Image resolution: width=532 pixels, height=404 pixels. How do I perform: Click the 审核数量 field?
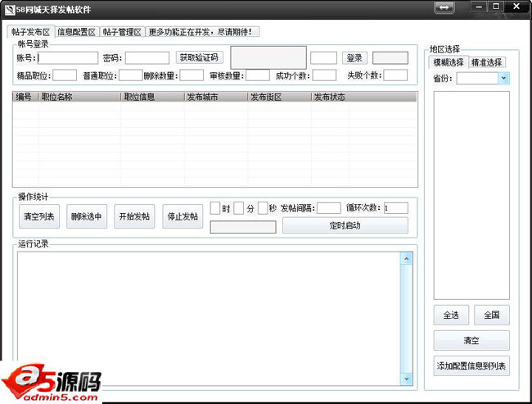point(258,75)
